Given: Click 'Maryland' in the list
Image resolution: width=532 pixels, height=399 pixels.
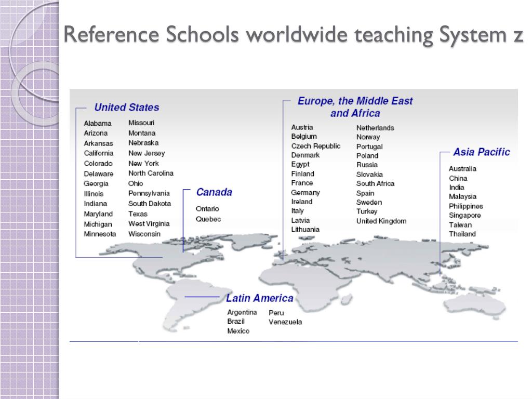Looking at the screenshot, I should point(98,214).
